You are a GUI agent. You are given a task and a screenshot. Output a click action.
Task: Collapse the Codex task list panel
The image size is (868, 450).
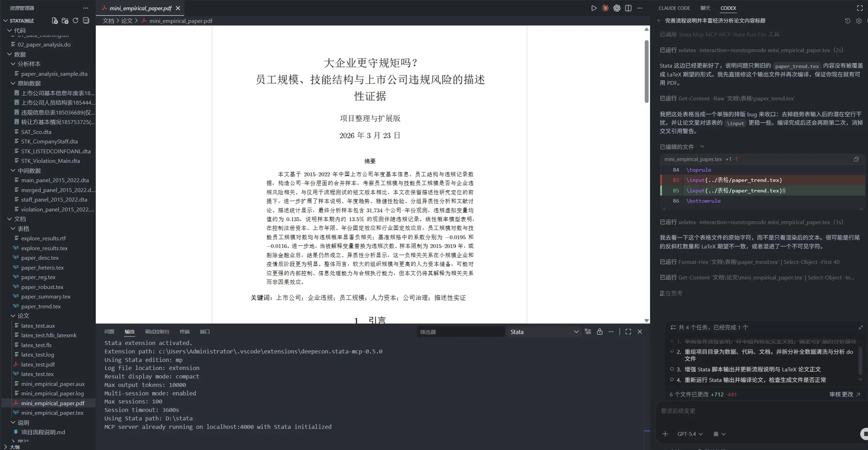pyautogui.click(x=860, y=327)
